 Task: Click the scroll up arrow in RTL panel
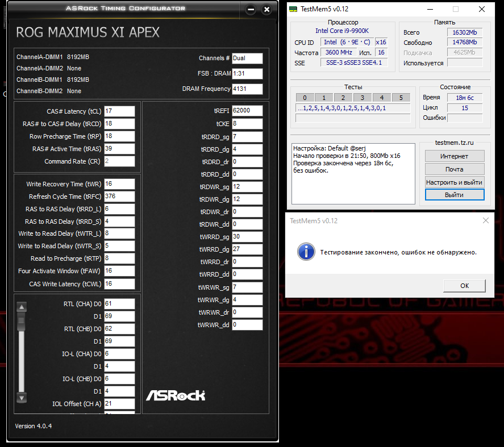click(22, 307)
